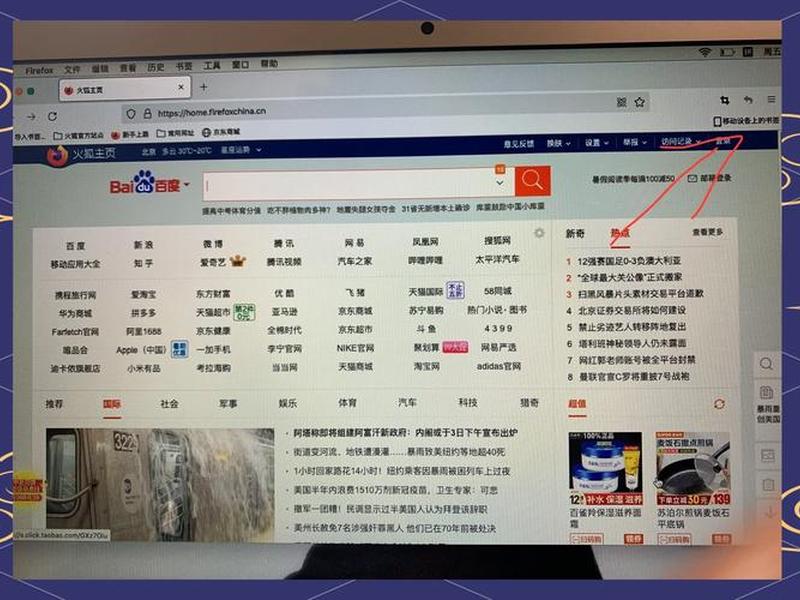
Task: Expand the 举报 dropdown
Action: 635,142
